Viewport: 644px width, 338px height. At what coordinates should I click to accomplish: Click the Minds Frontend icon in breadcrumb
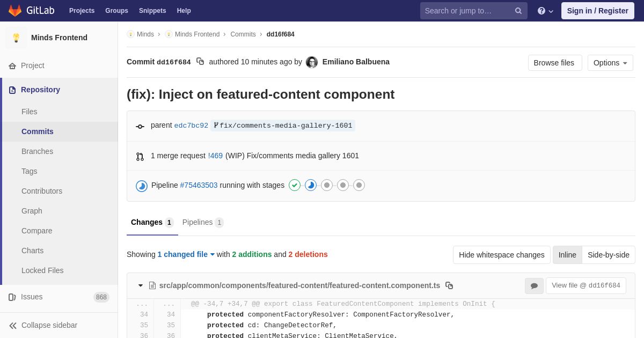click(x=169, y=34)
